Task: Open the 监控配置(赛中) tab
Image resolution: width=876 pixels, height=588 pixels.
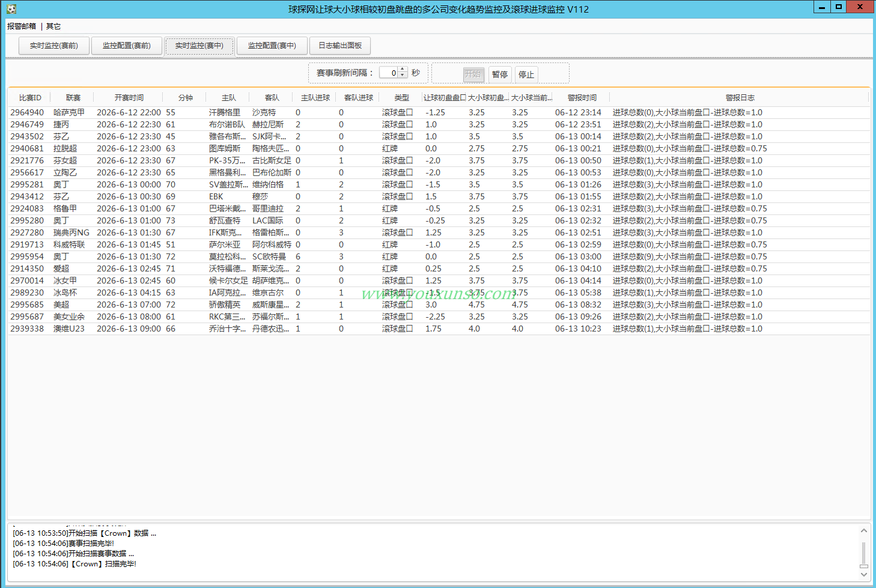Action: (x=272, y=46)
